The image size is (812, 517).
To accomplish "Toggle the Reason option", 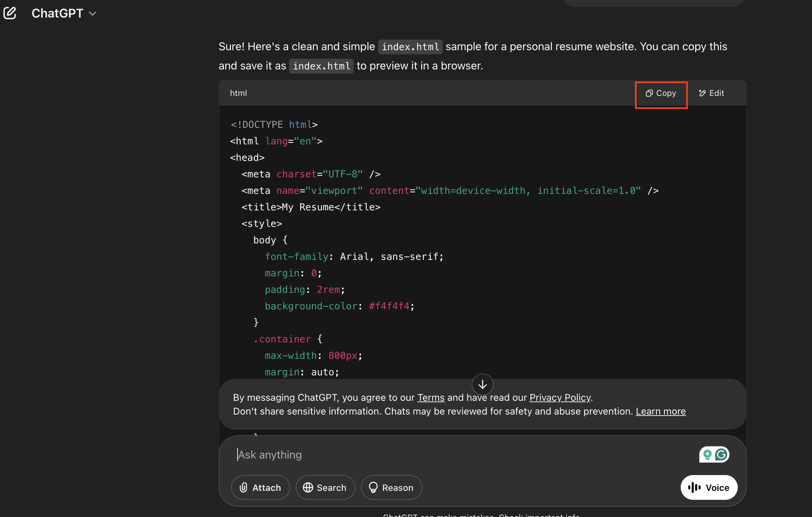I will tap(391, 487).
